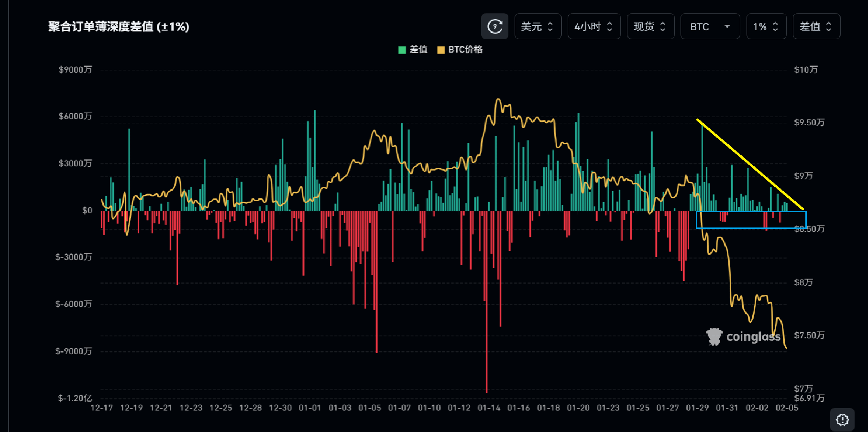Select the 01-25 date label

tap(638, 408)
